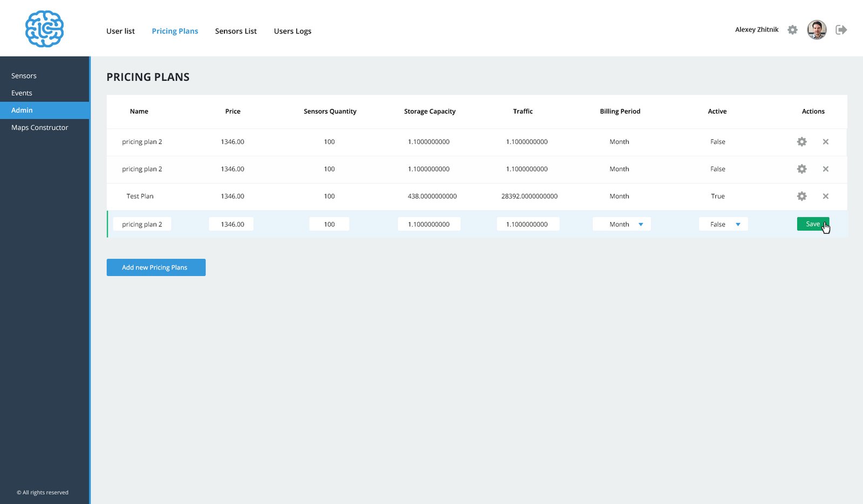This screenshot has width=863, height=504.
Task: Select Events in the sidebar
Action: pos(45,93)
